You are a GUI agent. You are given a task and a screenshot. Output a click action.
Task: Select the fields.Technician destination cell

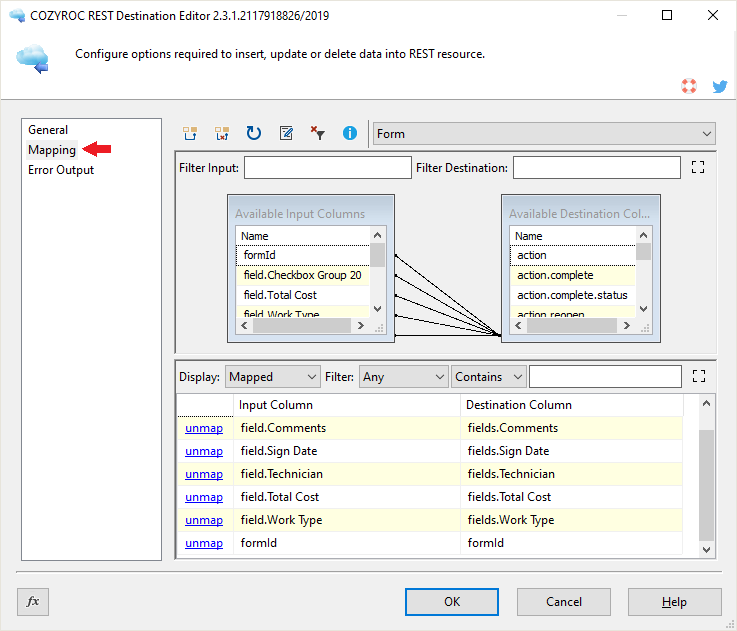click(572, 474)
